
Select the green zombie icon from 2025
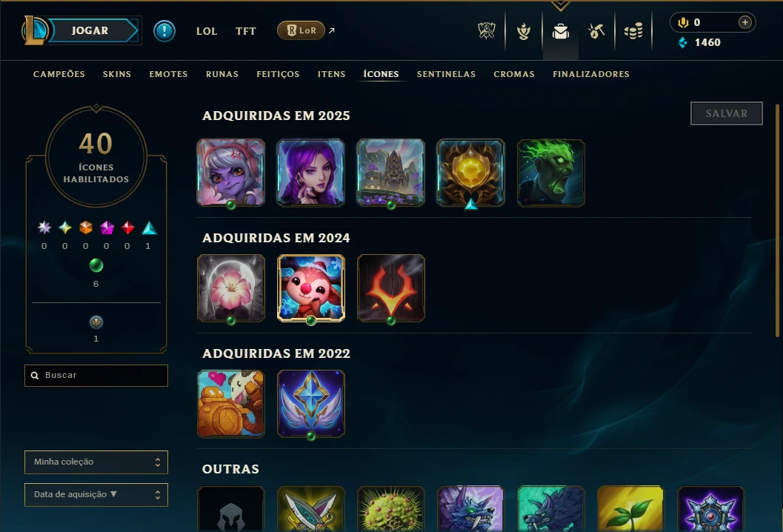[551, 173]
